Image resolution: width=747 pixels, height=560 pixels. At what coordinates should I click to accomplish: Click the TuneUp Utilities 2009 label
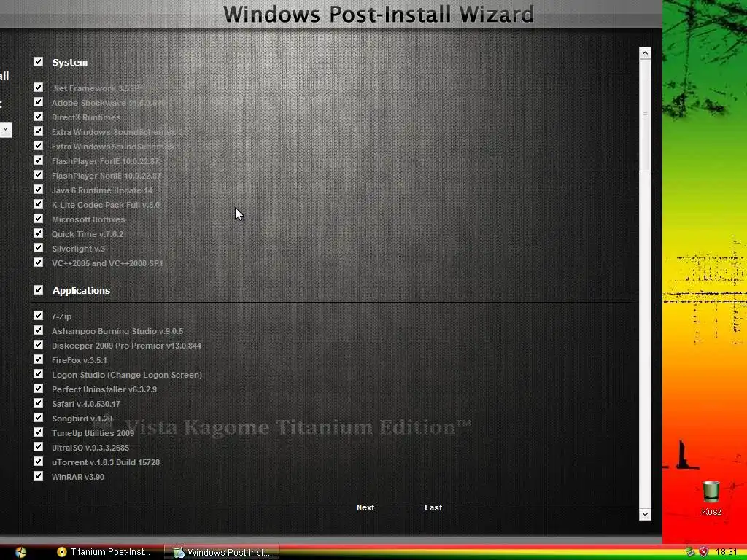pos(93,433)
